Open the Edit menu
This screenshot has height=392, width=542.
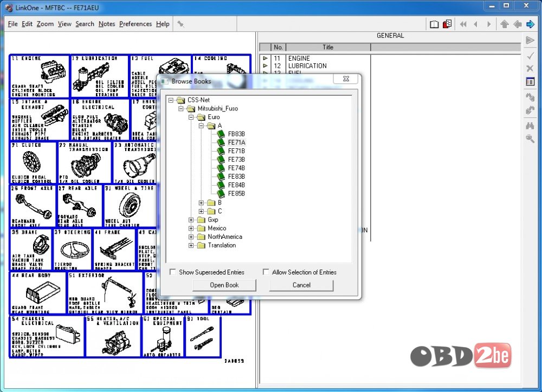point(27,24)
